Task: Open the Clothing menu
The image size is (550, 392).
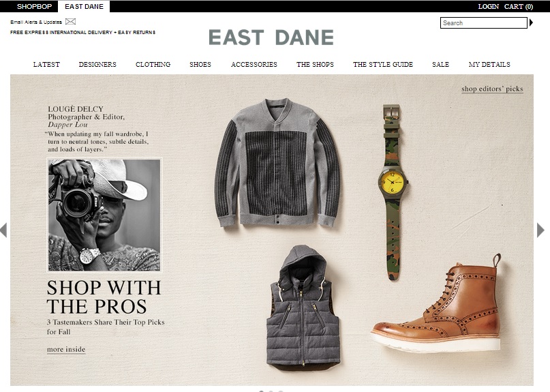Action: click(153, 65)
